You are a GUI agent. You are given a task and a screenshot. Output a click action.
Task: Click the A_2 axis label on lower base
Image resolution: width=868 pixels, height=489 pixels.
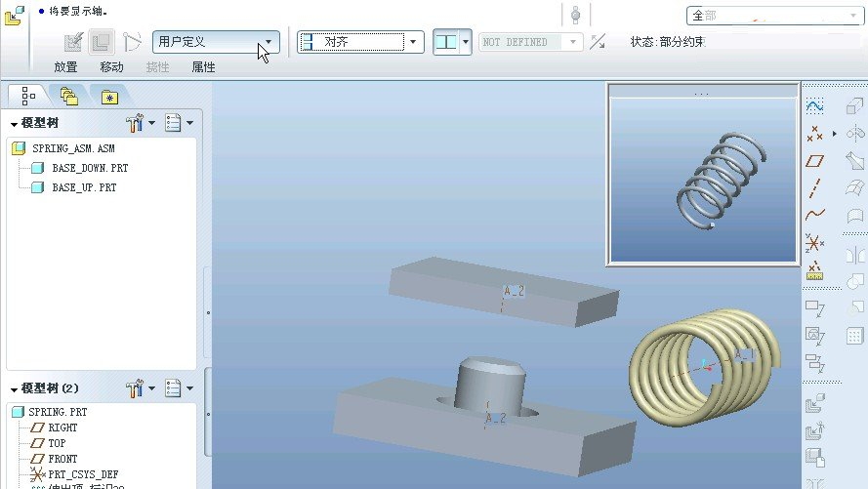(x=495, y=418)
